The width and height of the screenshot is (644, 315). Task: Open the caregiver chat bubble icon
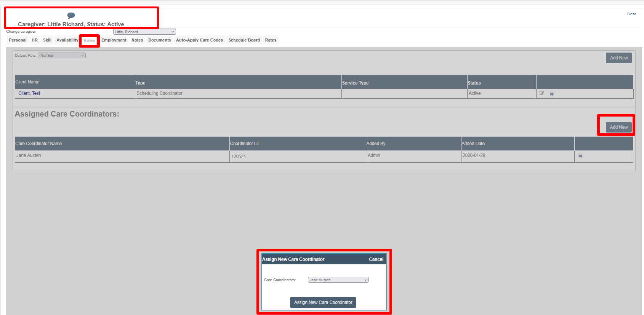coord(71,16)
